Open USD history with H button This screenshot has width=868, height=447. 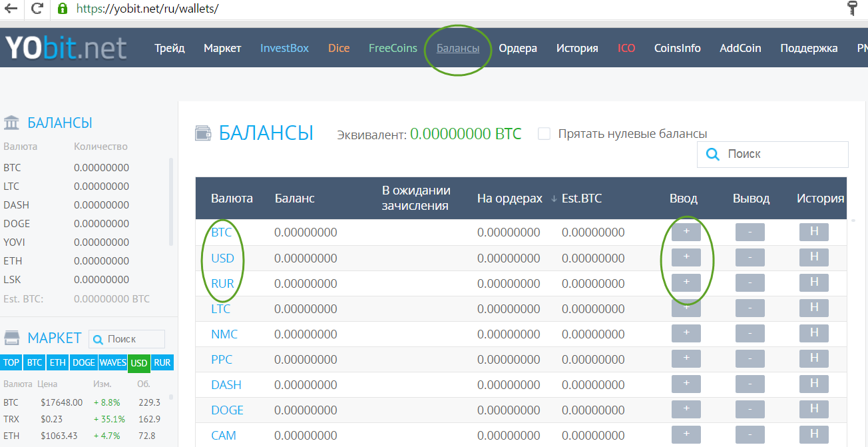click(x=814, y=257)
